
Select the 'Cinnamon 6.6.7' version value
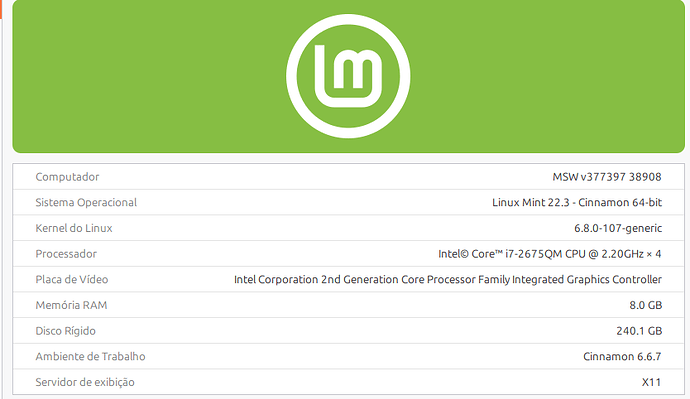[x=622, y=356]
